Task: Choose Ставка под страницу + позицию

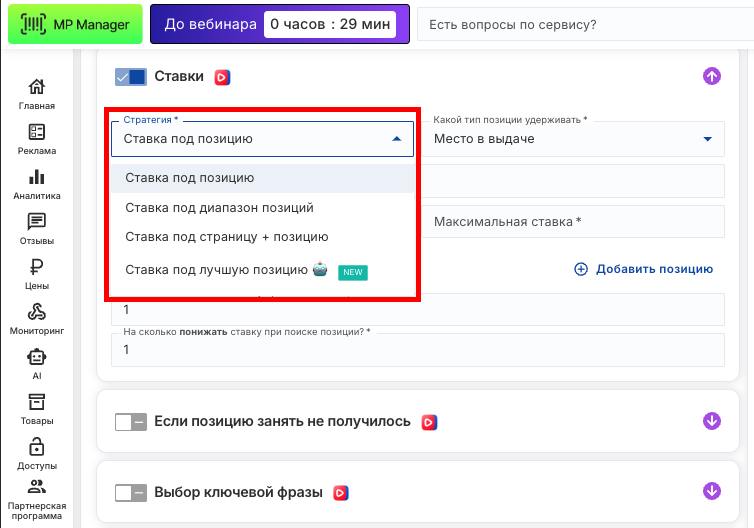Action: [226, 237]
